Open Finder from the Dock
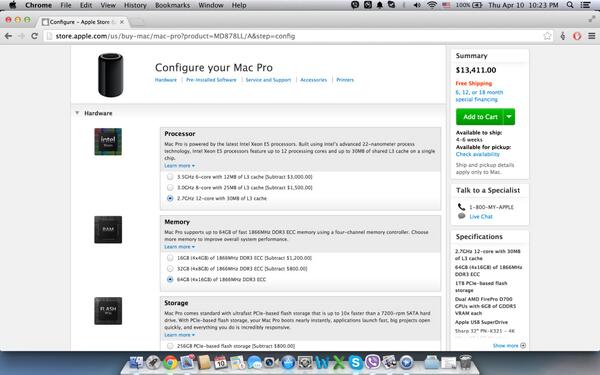Screen dimensions: 600x375 [136, 362]
